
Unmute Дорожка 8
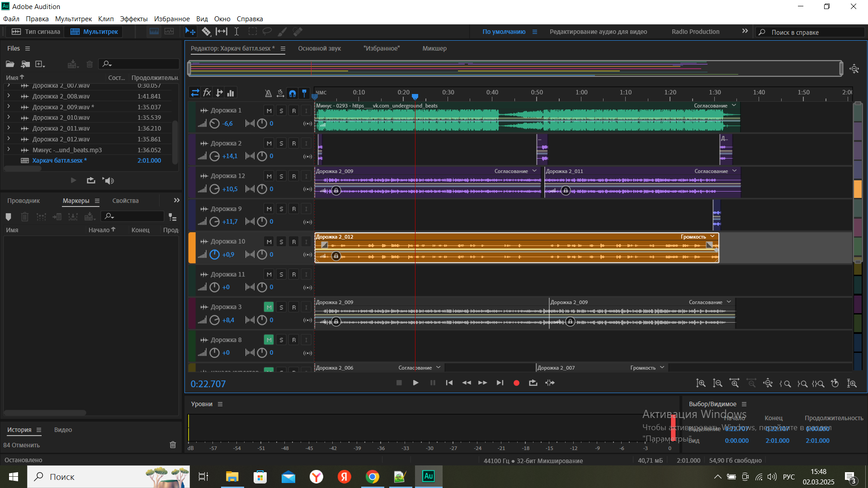coord(269,340)
